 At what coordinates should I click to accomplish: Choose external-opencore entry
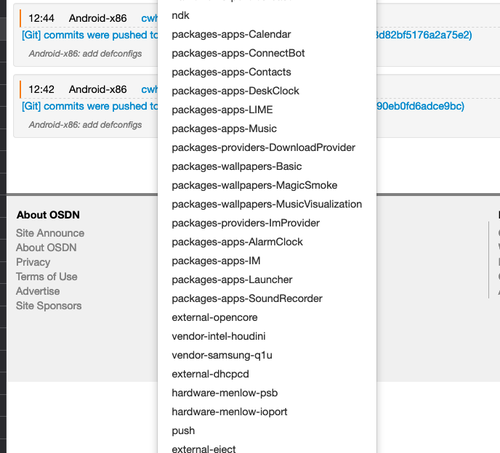click(x=267, y=317)
